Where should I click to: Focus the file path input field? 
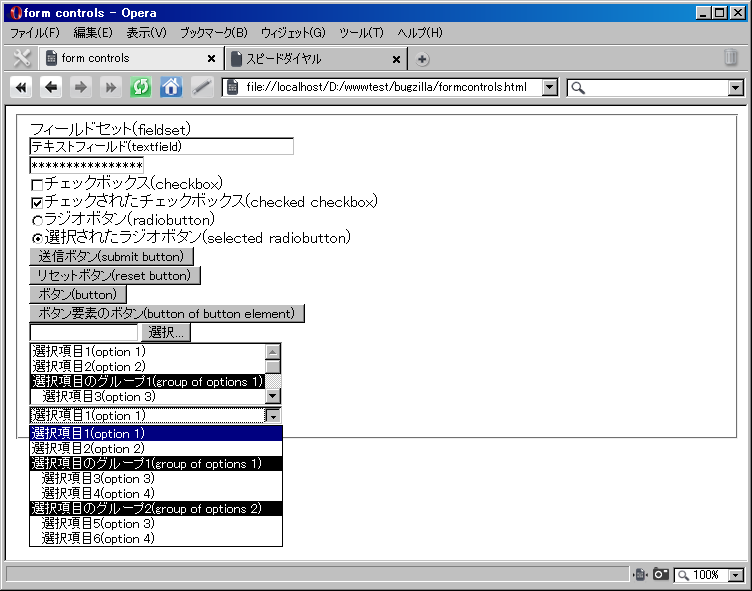click(83, 332)
